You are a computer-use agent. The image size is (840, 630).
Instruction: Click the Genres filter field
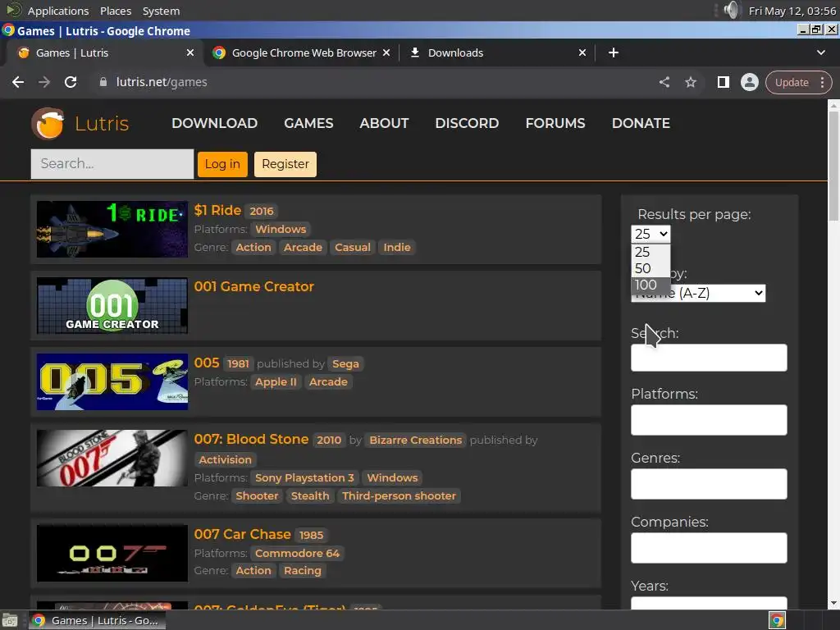[709, 484]
